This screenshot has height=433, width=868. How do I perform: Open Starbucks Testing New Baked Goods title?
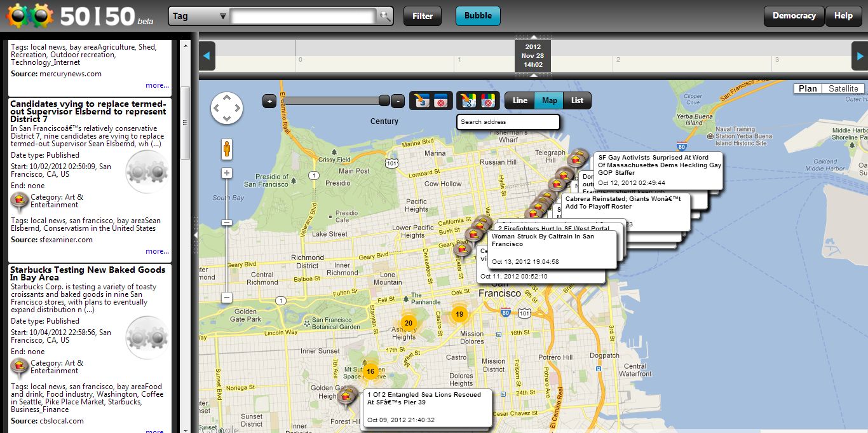coord(88,273)
